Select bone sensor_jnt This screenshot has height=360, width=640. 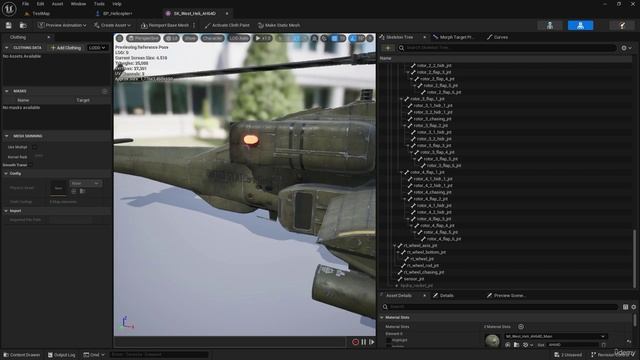coord(413,279)
